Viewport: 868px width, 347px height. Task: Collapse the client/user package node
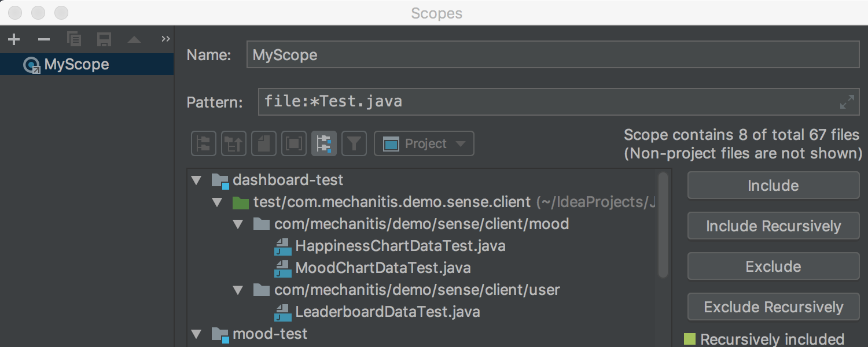coord(238,290)
